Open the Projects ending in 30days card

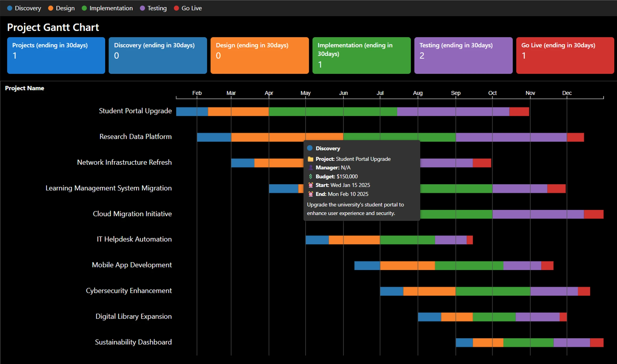click(56, 55)
